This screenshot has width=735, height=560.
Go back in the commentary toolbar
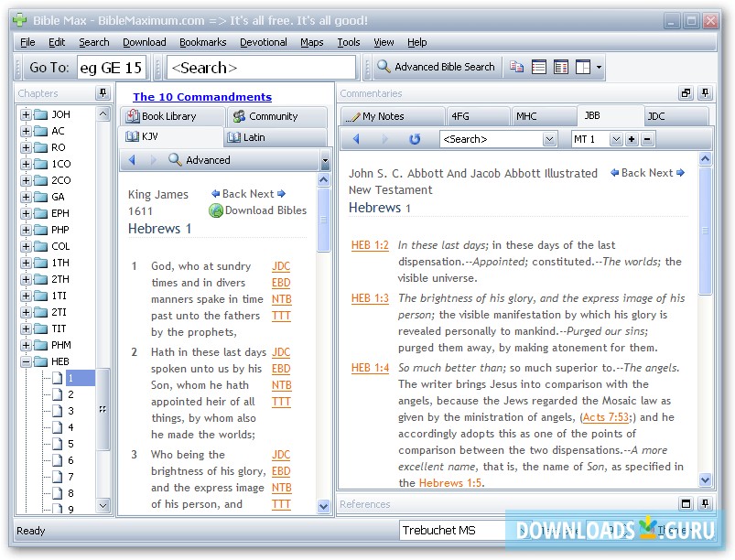click(x=356, y=139)
